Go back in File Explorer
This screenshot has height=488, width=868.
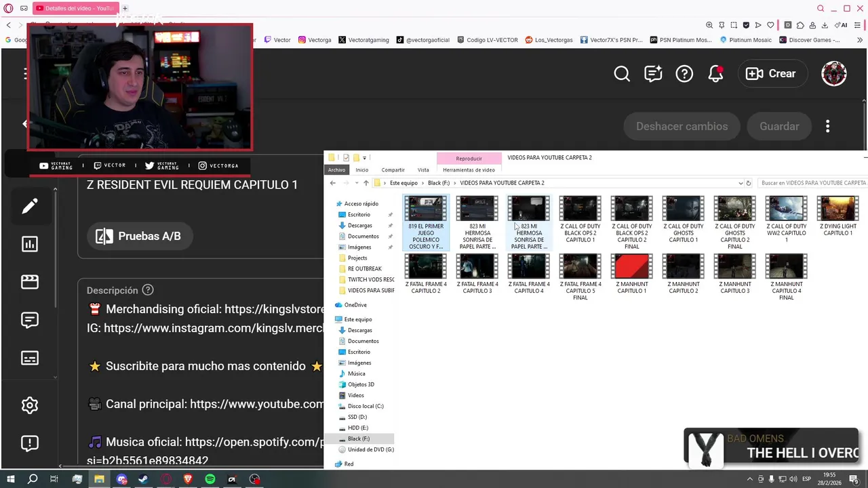pyautogui.click(x=332, y=183)
